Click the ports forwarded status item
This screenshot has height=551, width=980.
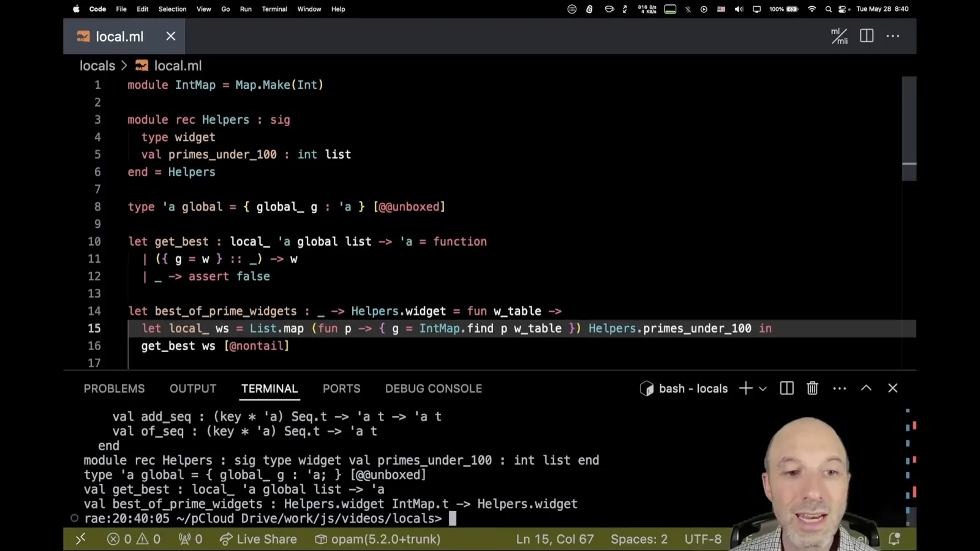click(190, 539)
